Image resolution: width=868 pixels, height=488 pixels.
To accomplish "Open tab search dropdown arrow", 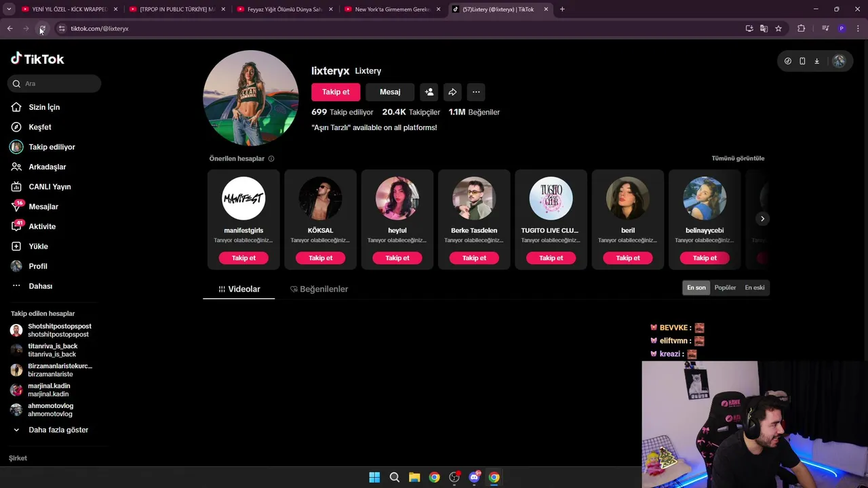I will point(9,9).
